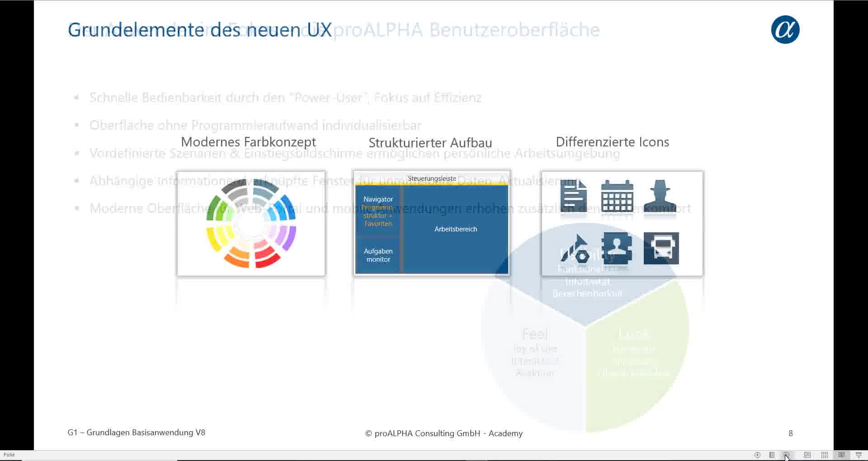
Task: Click the 'Steuerungsleiste' label
Action: (432, 179)
